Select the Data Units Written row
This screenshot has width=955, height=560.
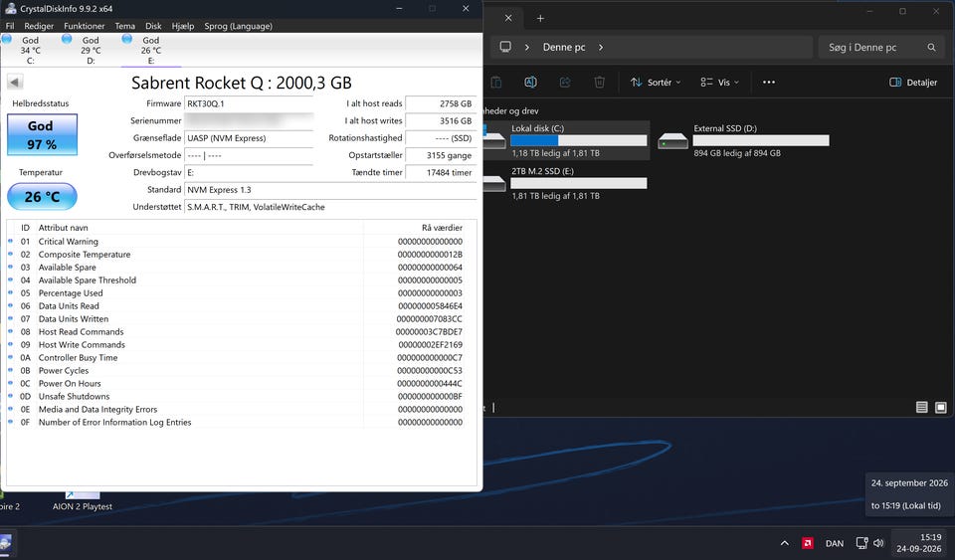[x=236, y=319]
